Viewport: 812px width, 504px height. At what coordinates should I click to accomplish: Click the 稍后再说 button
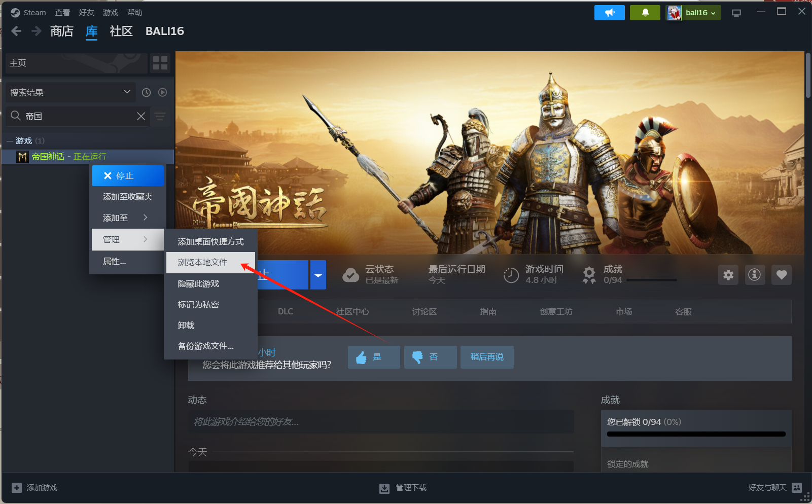(487, 357)
